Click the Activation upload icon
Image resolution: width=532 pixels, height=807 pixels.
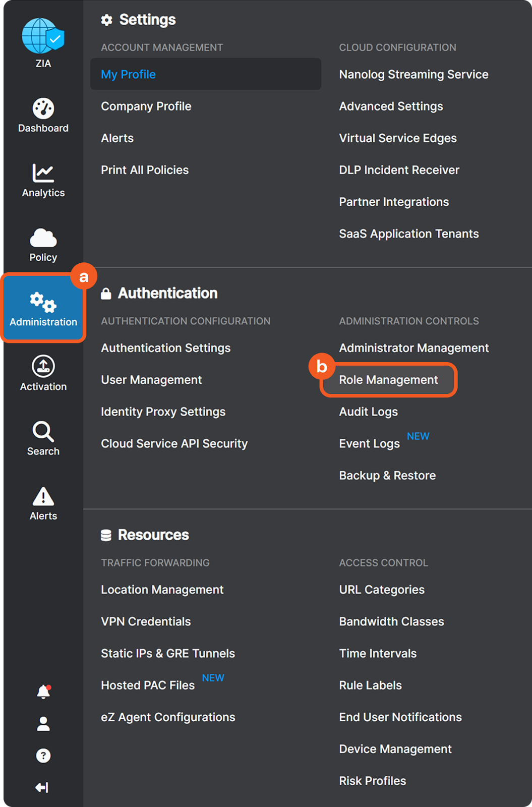click(43, 367)
